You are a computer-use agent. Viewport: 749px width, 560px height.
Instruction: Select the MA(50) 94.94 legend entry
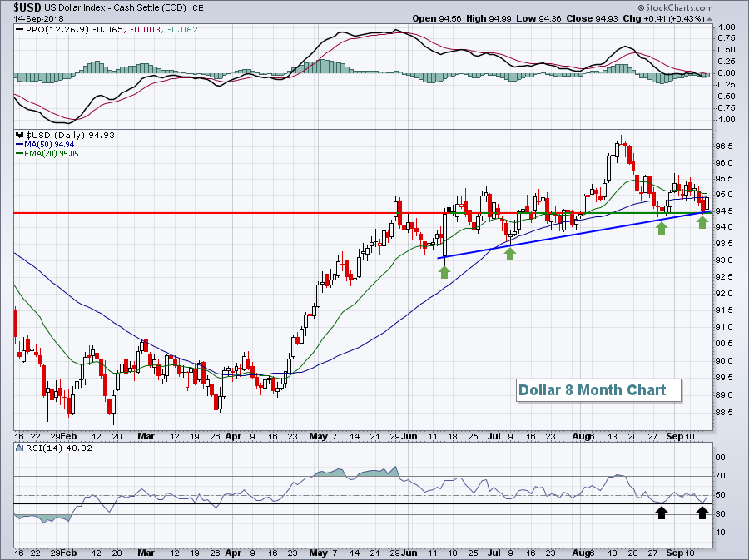point(42,144)
